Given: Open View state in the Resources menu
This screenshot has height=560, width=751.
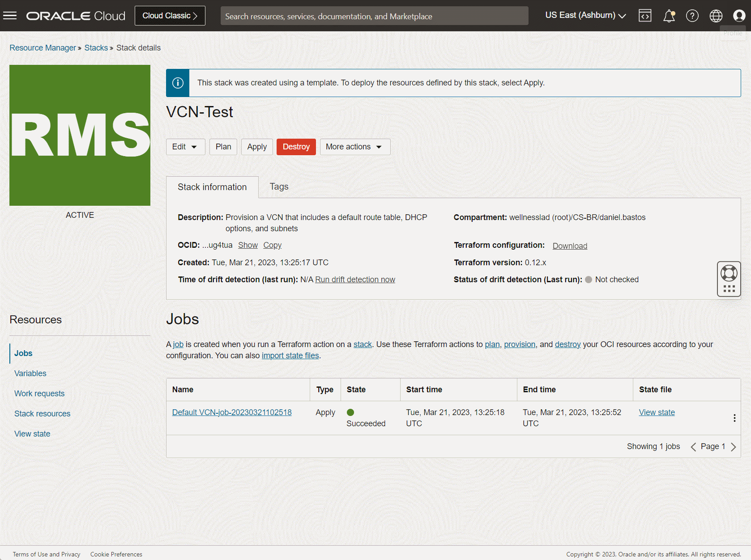Looking at the screenshot, I should pyautogui.click(x=32, y=434).
